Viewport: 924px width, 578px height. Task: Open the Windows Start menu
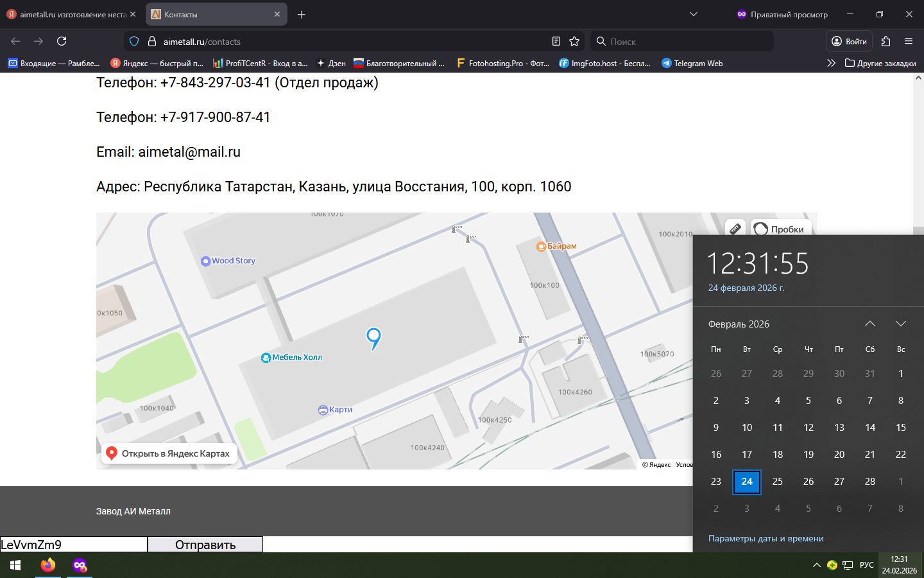point(15,565)
